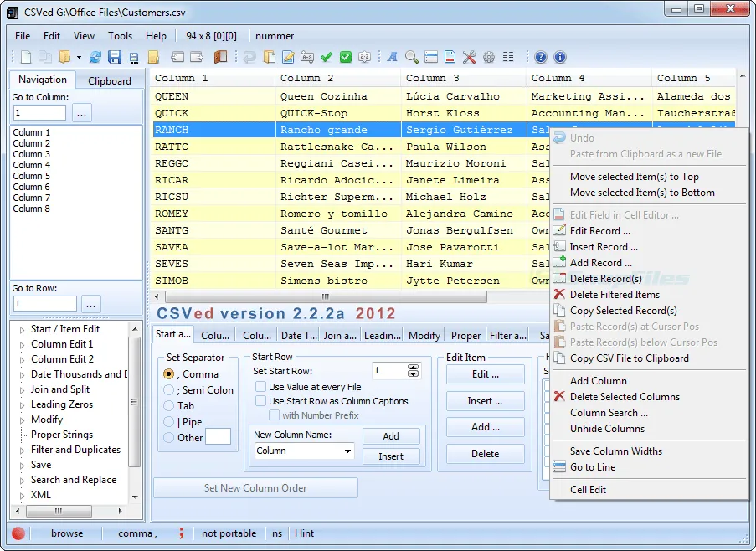Click the Set Start Row spinner arrows
The width and height of the screenshot is (756, 551).
pos(414,371)
